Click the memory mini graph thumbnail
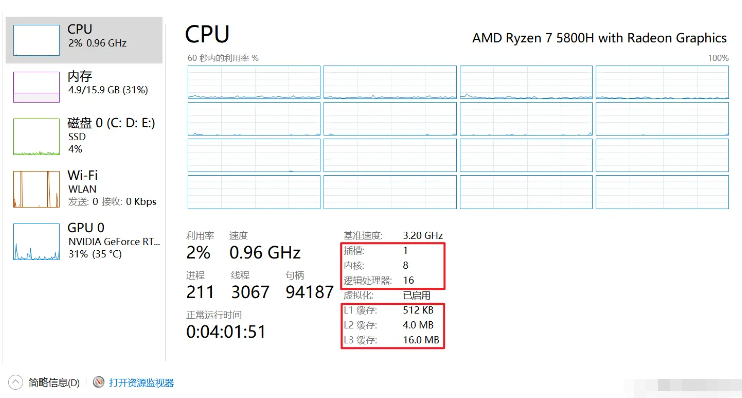Viewport: 742px width, 398px height. click(x=36, y=87)
